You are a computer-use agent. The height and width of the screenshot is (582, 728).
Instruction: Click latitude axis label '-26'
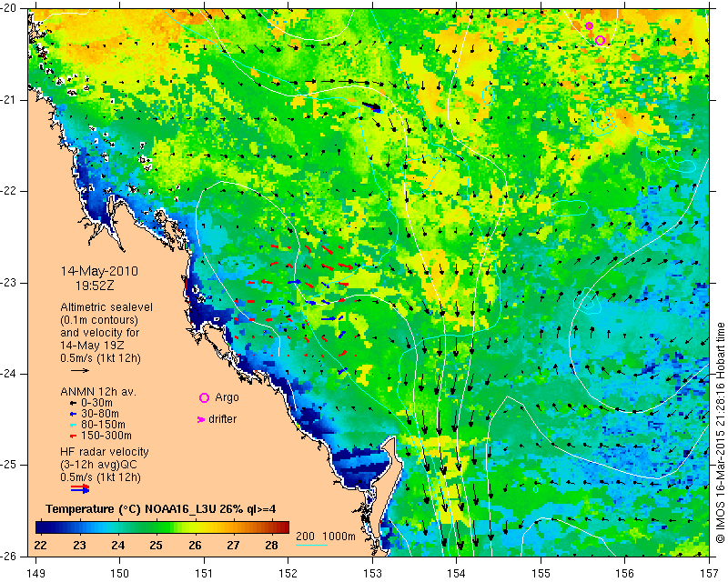pos(9,556)
